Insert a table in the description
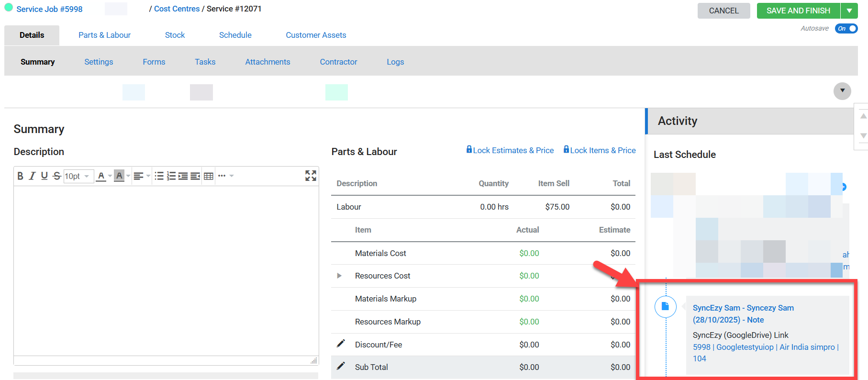 [209, 176]
